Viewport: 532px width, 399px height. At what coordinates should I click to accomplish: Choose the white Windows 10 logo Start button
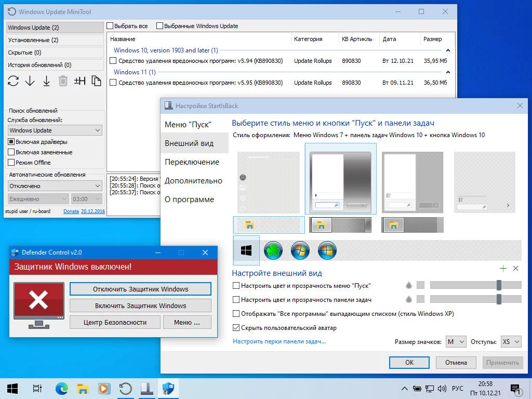coord(246,250)
